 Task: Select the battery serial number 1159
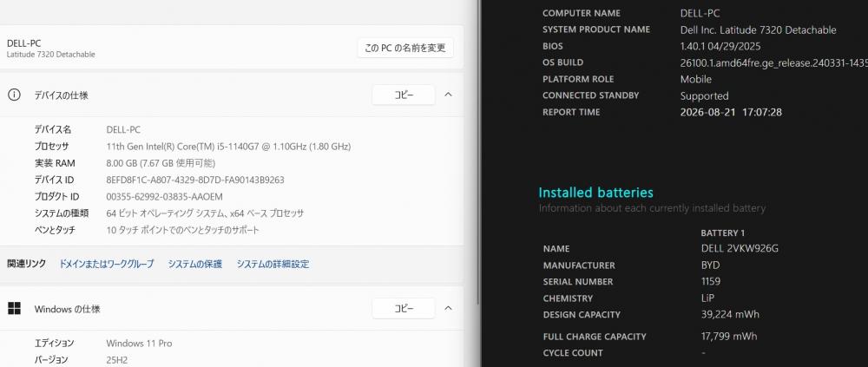point(710,281)
